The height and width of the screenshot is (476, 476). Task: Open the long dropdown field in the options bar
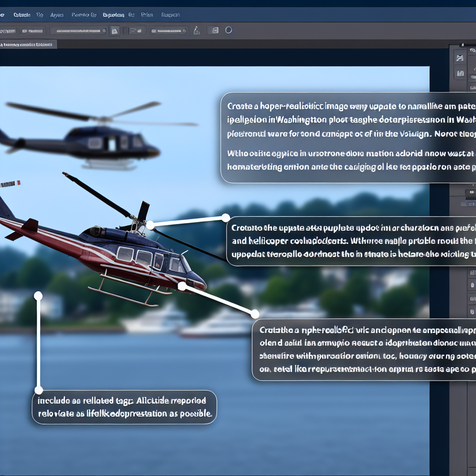pyautogui.click(x=77, y=31)
